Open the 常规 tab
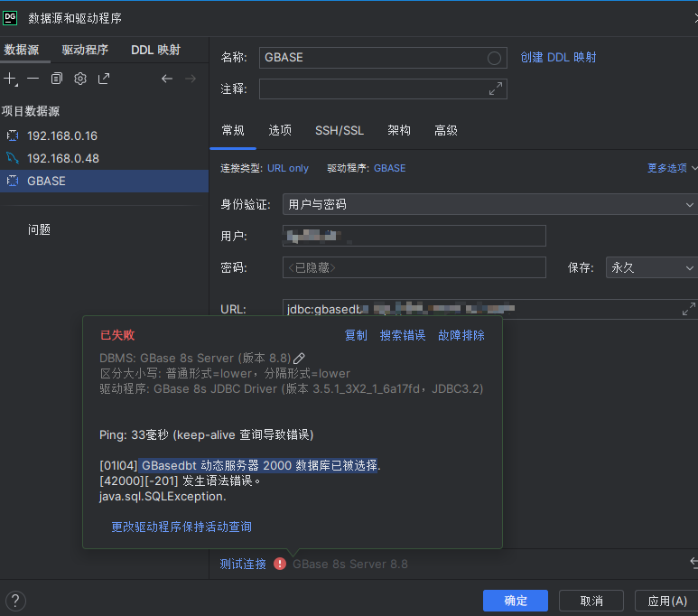This screenshot has height=616, width=698. [x=233, y=130]
